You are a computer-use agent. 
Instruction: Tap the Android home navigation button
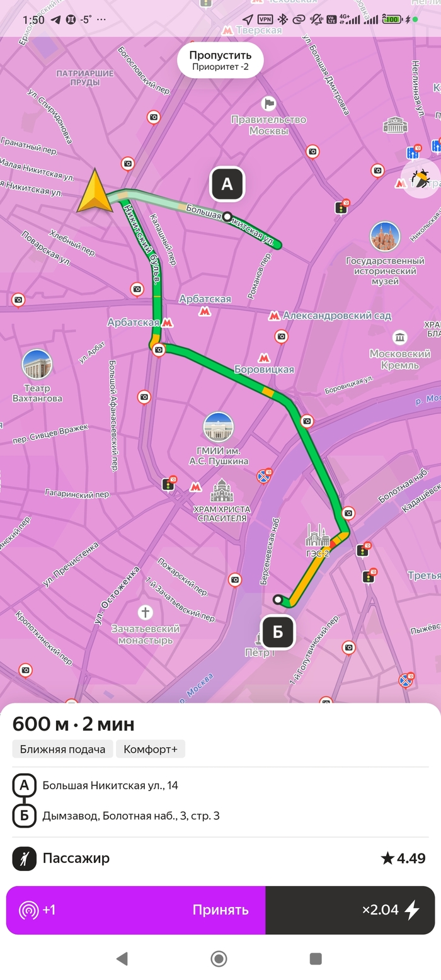tap(219, 959)
